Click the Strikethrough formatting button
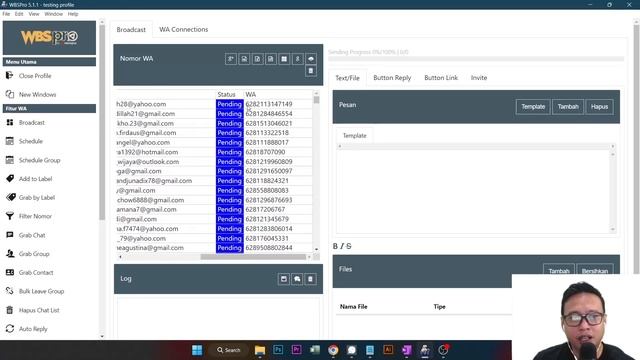 pyautogui.click(x=349, y=246)
